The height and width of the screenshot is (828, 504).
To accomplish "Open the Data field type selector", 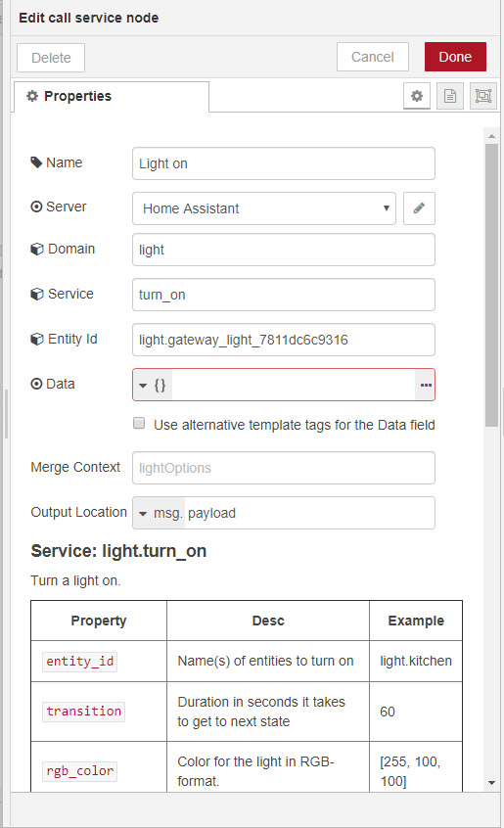I will [153, 385].
